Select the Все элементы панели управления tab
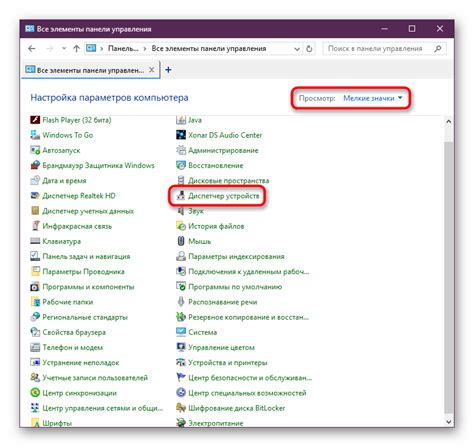 click(85, 70)
